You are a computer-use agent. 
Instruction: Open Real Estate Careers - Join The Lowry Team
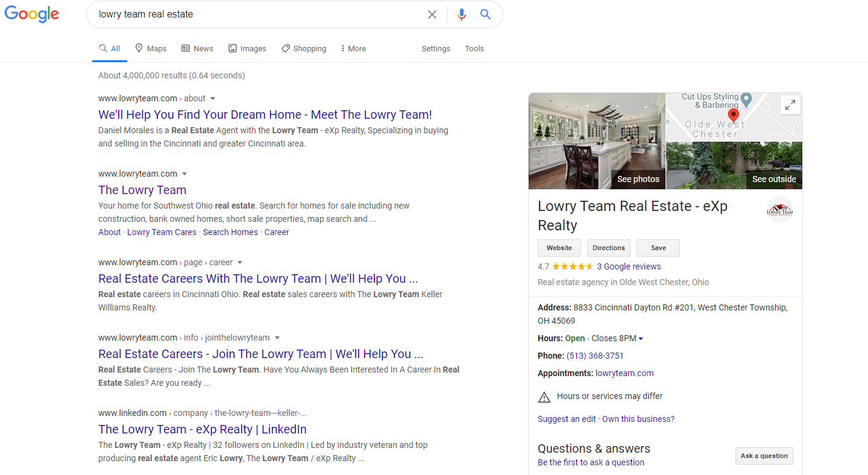261,354
